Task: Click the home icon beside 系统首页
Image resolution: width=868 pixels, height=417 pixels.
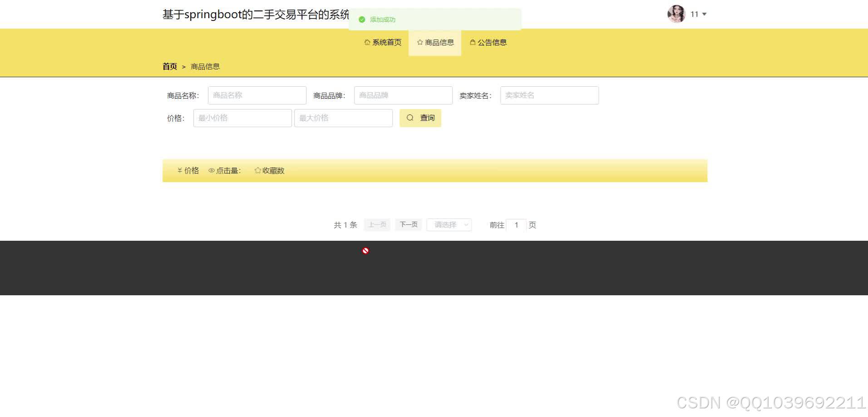Action: (x=367, y=42)
